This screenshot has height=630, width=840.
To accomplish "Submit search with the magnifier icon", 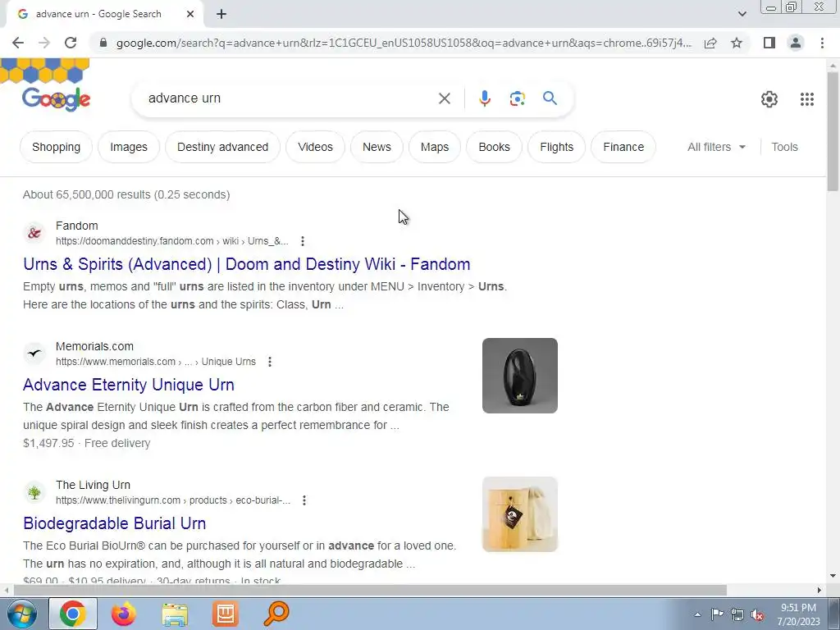I will coord(550,98).
